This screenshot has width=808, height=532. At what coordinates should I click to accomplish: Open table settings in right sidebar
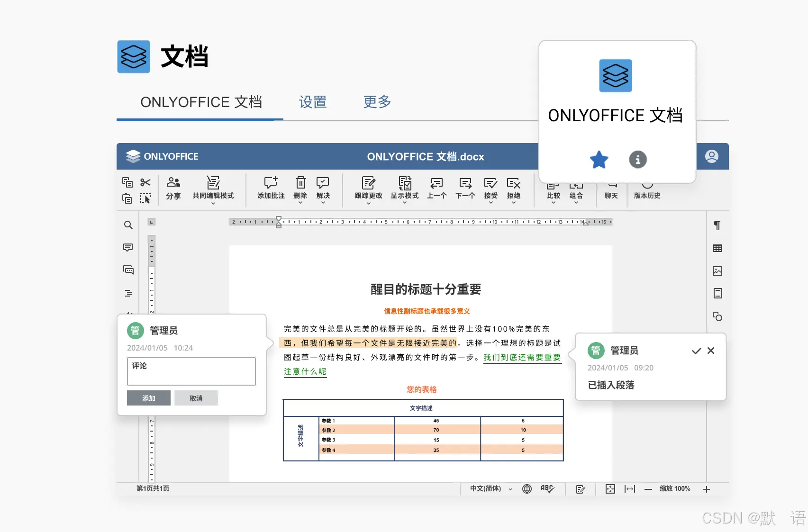click(717, 248)
